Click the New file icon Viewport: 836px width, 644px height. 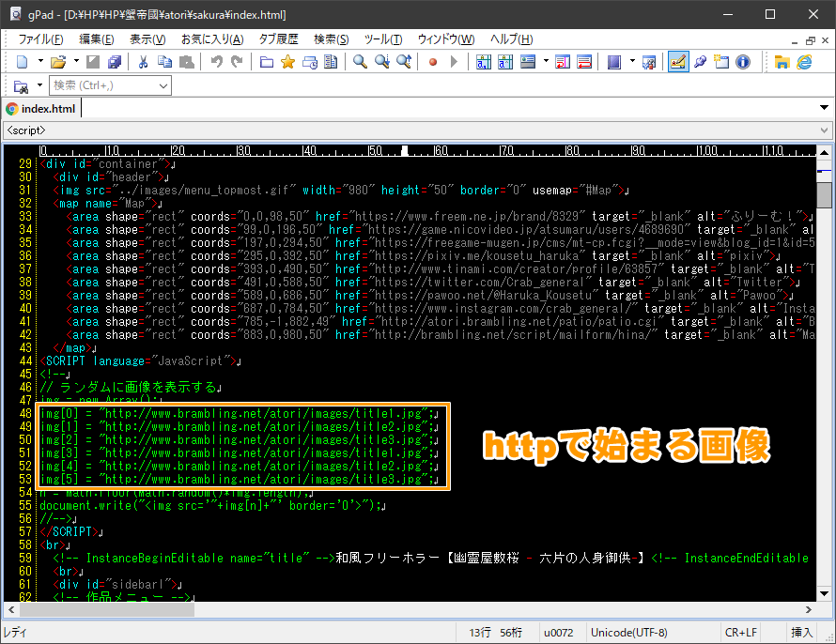[23, 62]
